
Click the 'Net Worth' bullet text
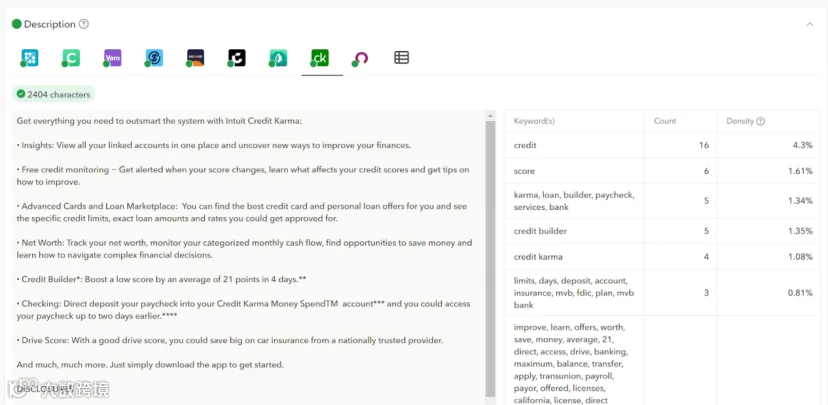coord(244,249)
